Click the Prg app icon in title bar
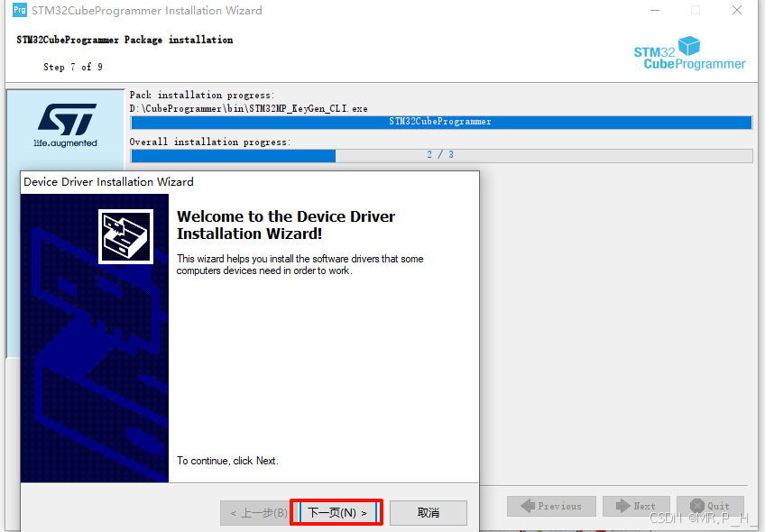This screenshot has width=765, height=532. 20,10
